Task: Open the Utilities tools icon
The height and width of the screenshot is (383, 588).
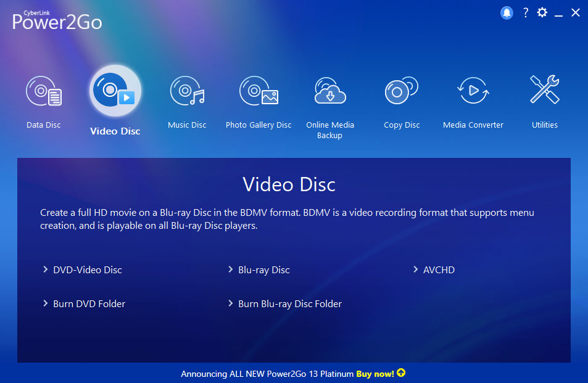Action: click(x=544, y=89)
